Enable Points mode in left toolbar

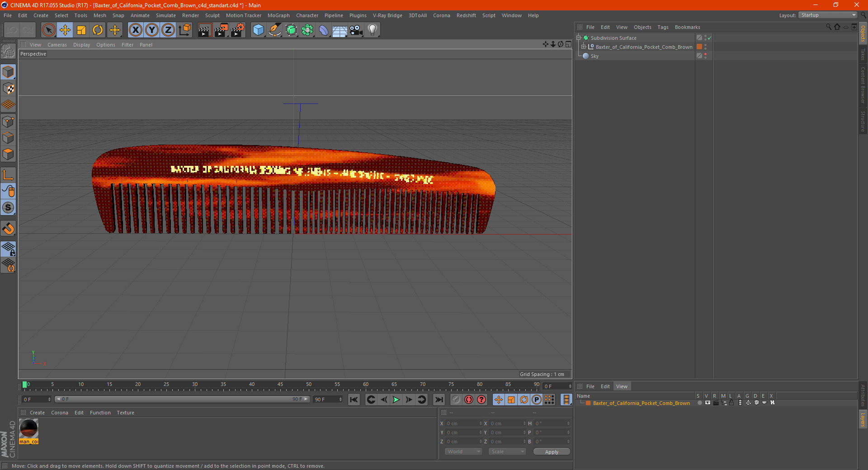point(8,122)
